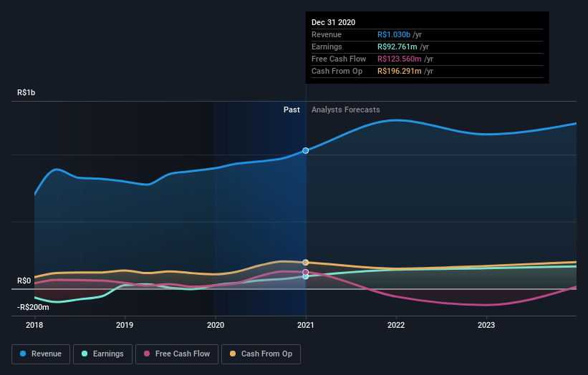Click the orange Cash From Op point at 2021
The image size is (588, 375).
(306, 262)
